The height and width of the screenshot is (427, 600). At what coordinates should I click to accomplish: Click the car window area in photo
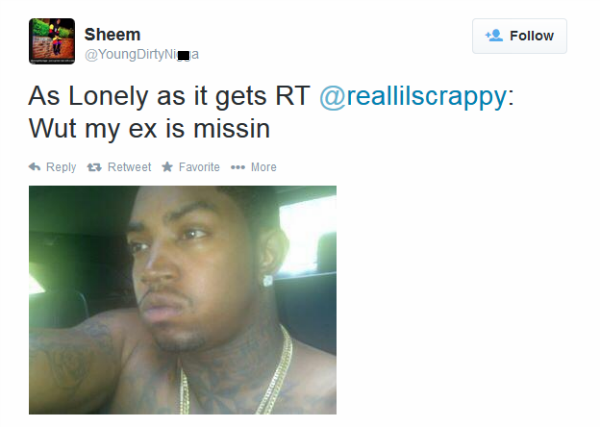pyautogui.click(x=306, y=237)
